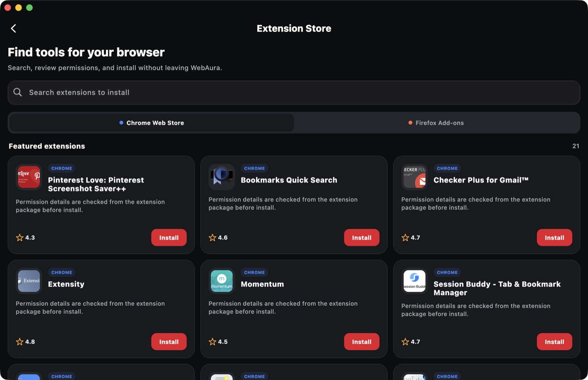Image resolution: width=588 pixels, height=380 pixels.
Task: Click the Find tools for your browser heading
Action: tap(86, 52)
